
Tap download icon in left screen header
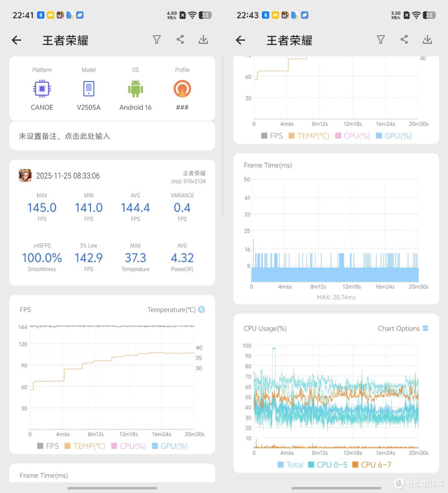[x=203, y=39]
